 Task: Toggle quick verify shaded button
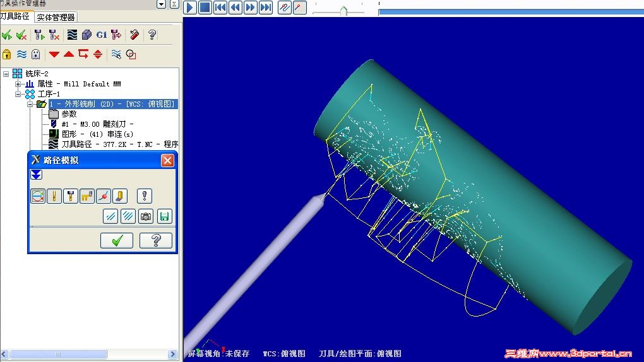click(x=119, y=196)
